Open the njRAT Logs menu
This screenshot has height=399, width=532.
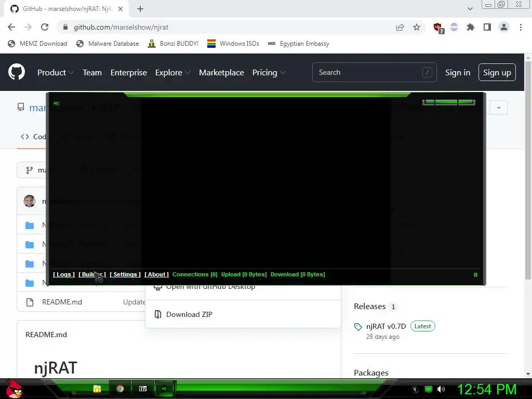click(64, 274)
